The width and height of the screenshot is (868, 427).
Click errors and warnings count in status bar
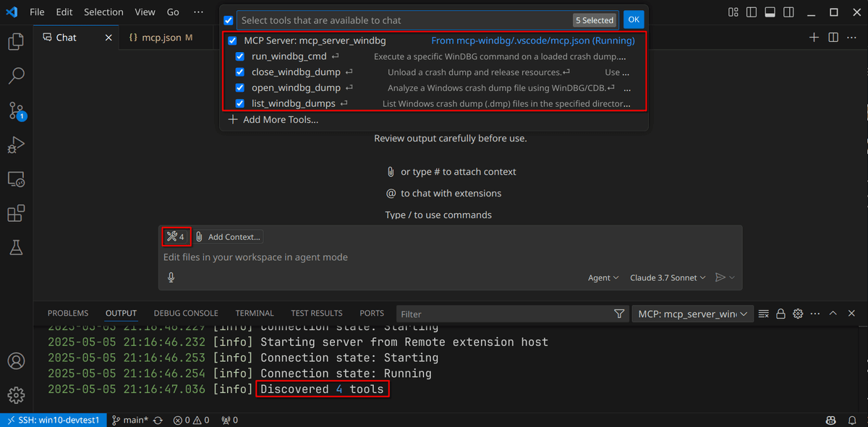point(191,420)
